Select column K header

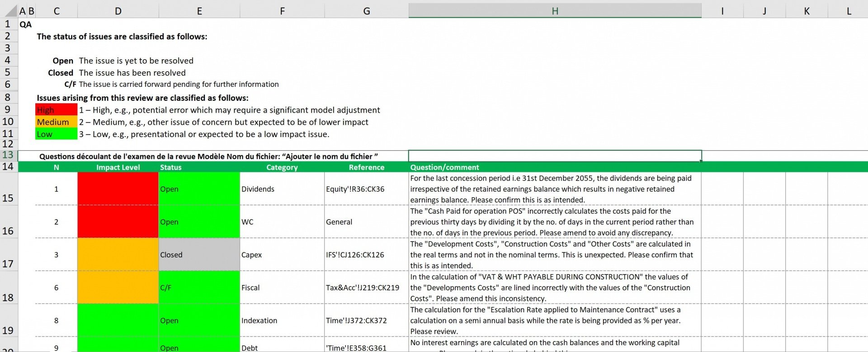[x=807, y=11]
